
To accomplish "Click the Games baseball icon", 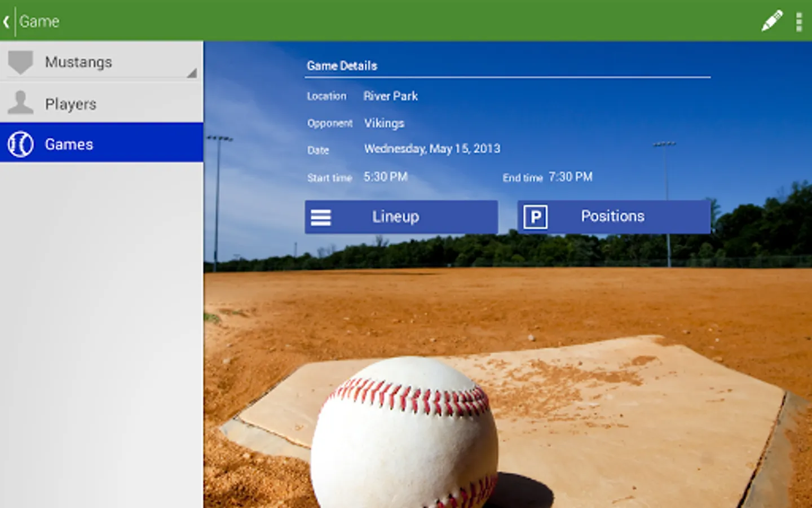I will (x=21, y=144).
